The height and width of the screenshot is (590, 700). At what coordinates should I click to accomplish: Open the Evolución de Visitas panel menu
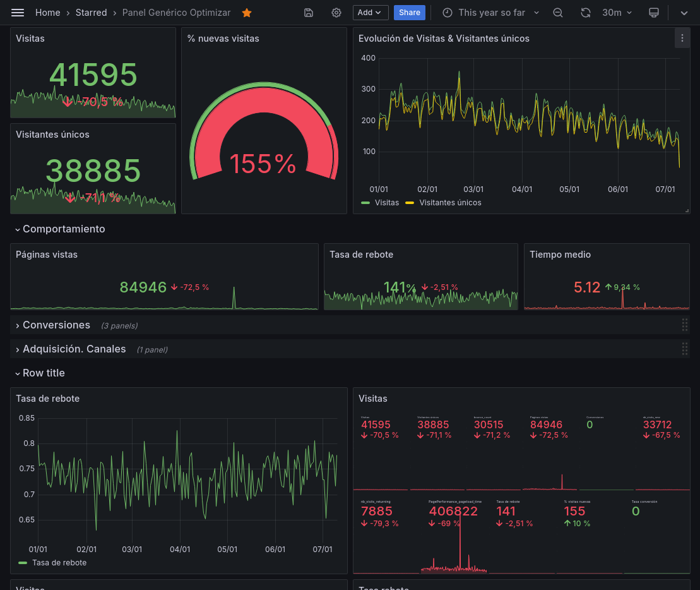[x=682, y=39]
